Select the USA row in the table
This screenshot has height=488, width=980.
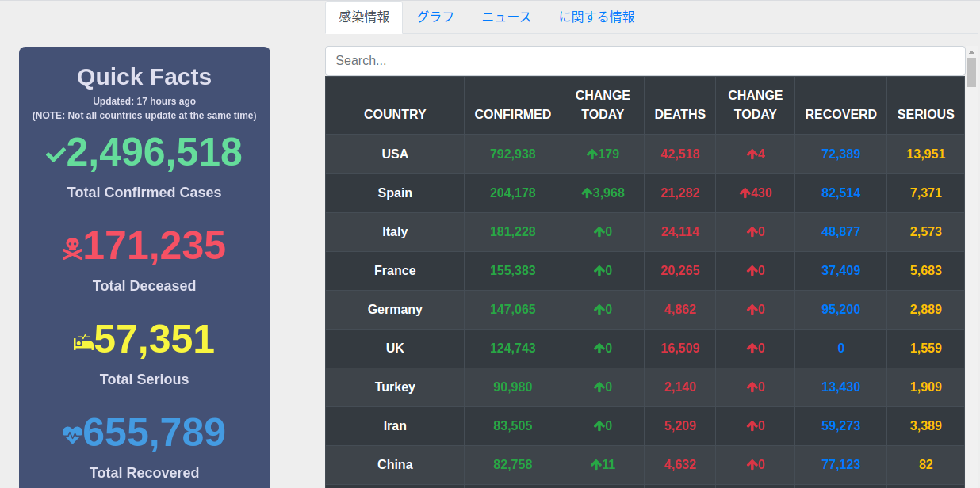point(394,154)
